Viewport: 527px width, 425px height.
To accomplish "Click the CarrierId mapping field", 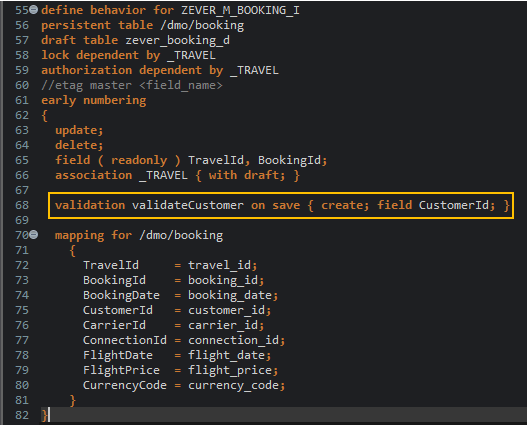I will (114, 325).
